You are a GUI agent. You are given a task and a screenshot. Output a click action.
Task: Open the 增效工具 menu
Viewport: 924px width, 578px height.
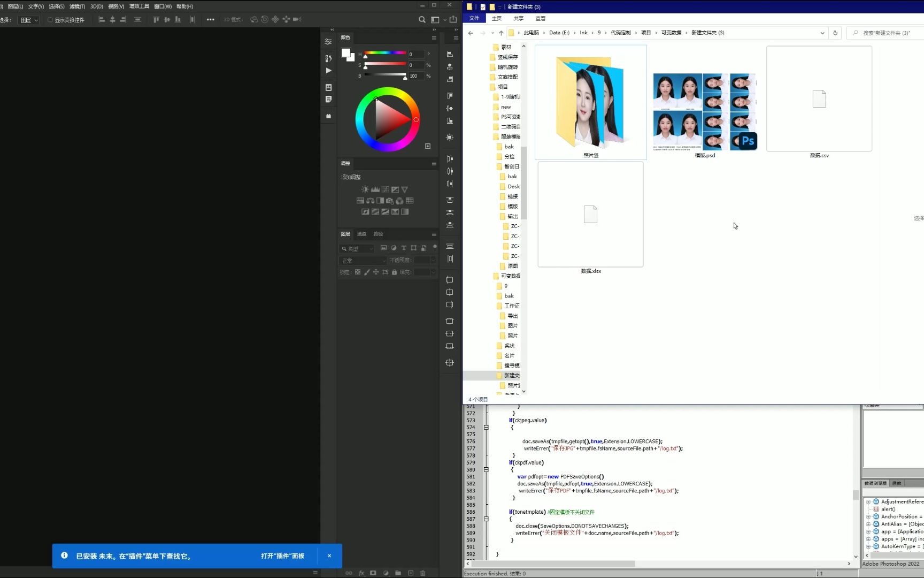click(139, 6)
